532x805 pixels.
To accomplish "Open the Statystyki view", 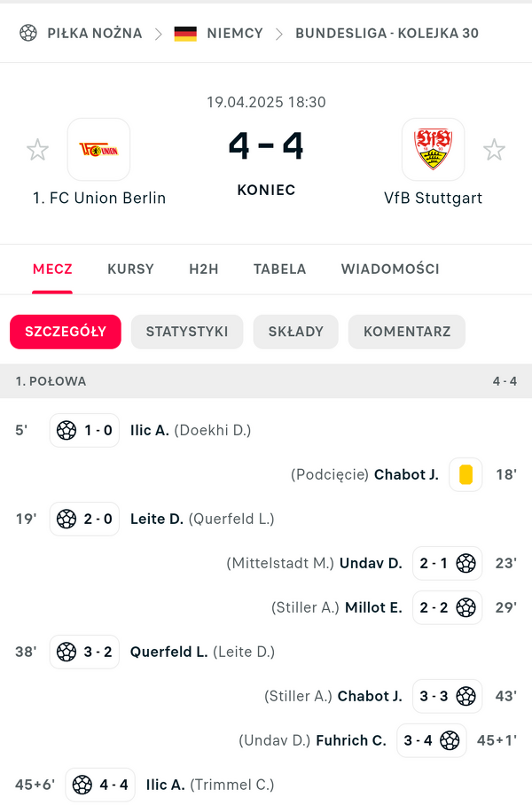I will click(187, 332).
